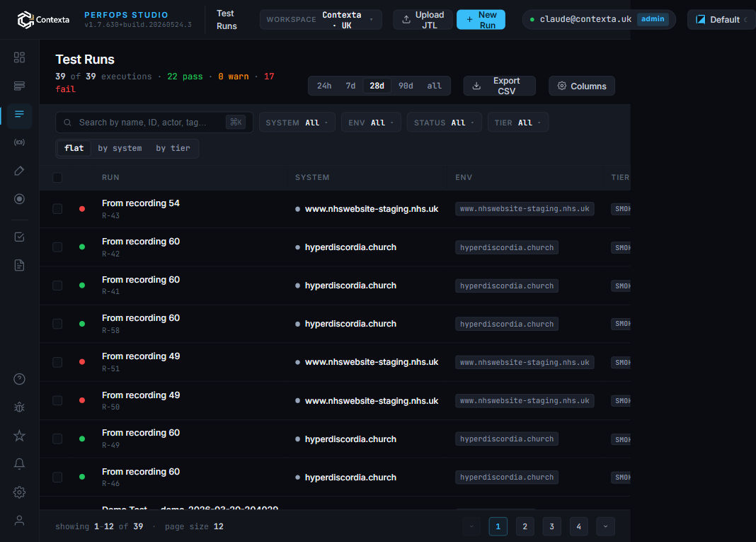Select the 24h time range tab

coord(324,86)
